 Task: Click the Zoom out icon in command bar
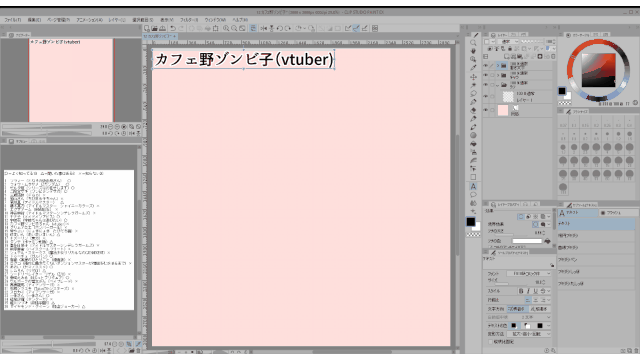234,29
